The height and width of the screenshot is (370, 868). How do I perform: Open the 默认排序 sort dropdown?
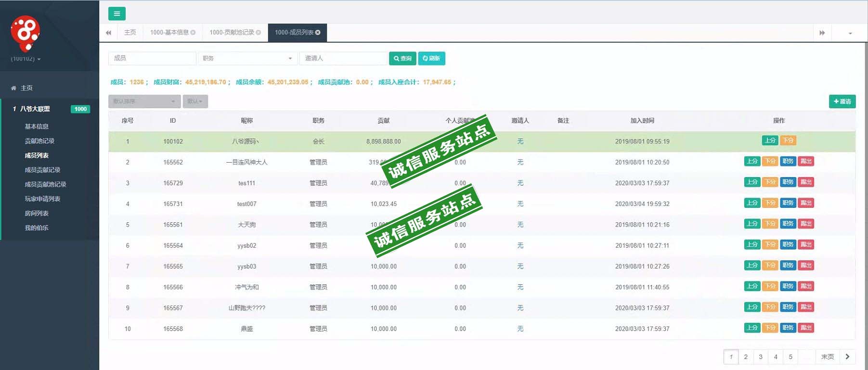coord(144,102)
